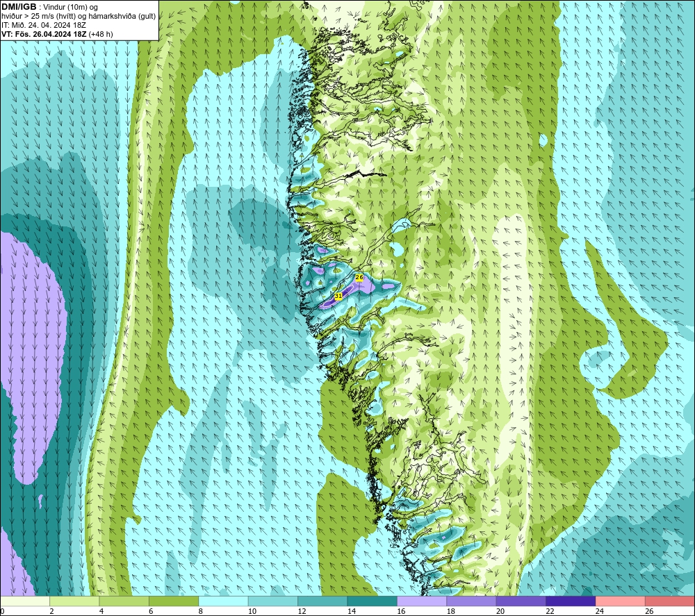The image size is (695, 616).
Task: Click the yellow gust marker labeled 26
Action: click(359, 277)
